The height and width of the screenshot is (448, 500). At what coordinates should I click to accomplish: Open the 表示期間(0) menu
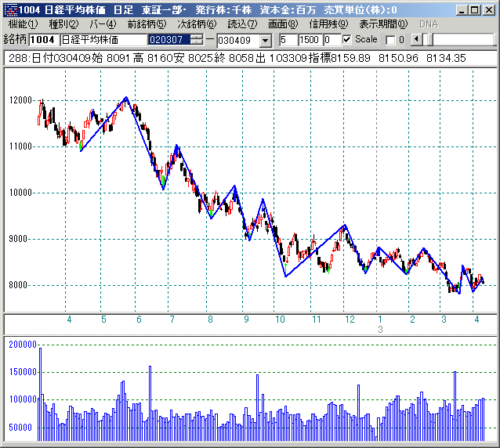pyautogui.click(x=382, y=24)
